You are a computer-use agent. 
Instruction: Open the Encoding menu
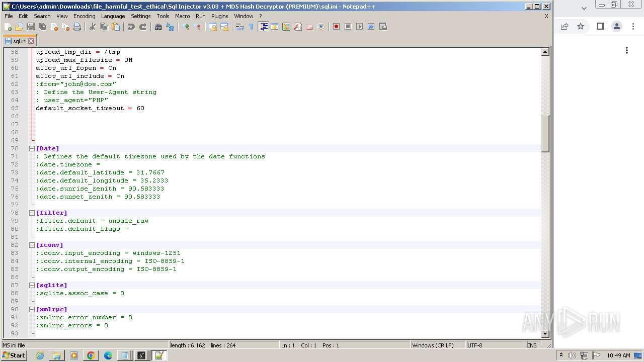(x=84, y=16)
